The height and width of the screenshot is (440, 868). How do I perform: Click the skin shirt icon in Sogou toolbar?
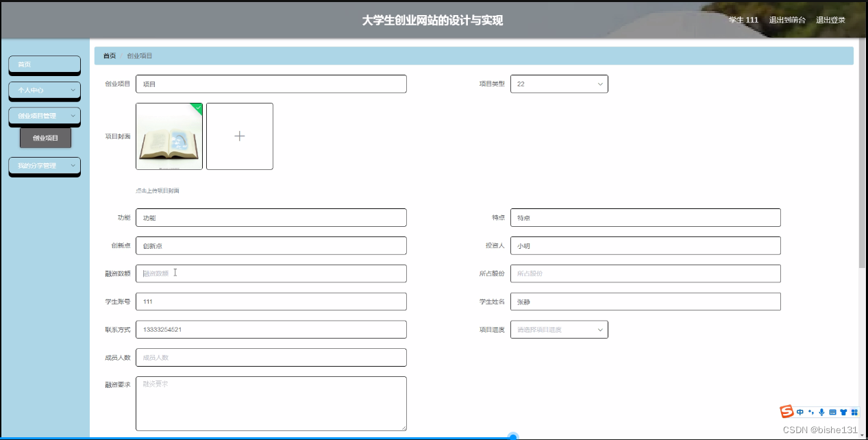tap(843, 411)
